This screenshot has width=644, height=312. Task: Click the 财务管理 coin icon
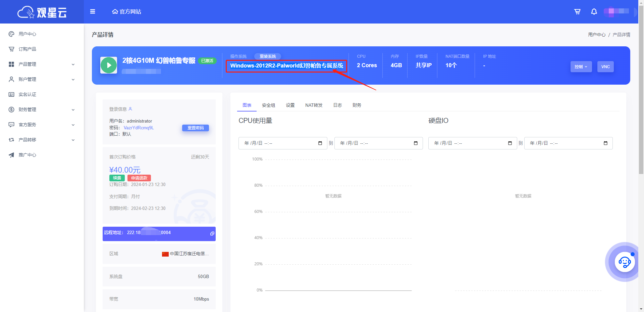pyautogui.click(x=11, y=109)
